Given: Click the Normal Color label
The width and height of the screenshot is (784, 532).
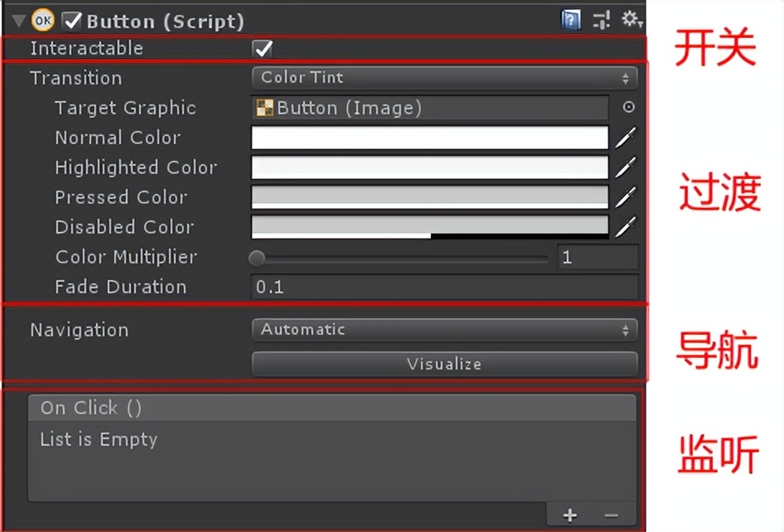Looking at the screenshot, I should pos(118,138).
